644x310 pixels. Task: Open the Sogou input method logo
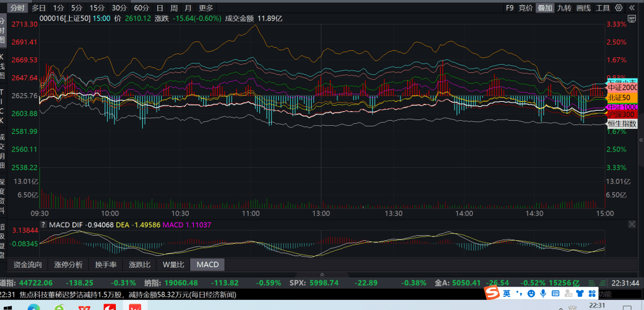492,294
